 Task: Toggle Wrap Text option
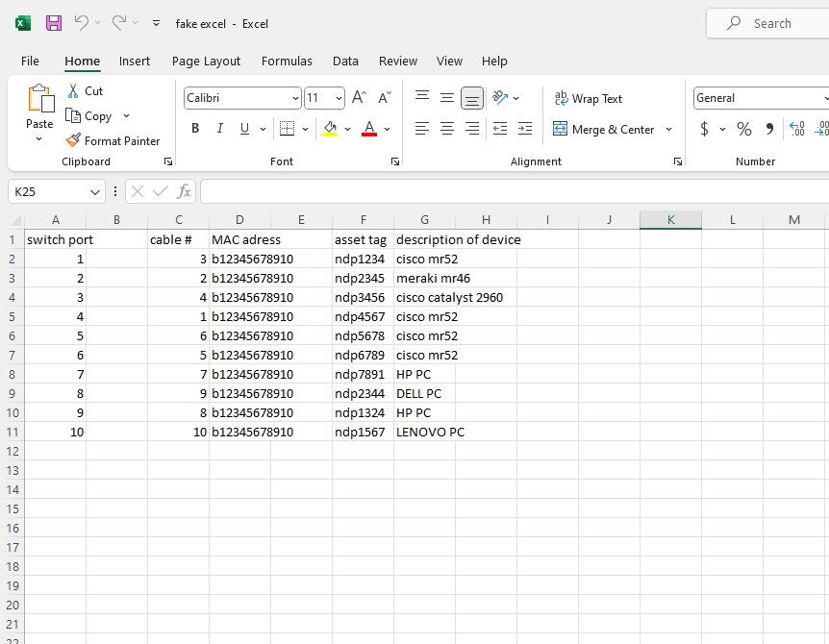tap(589, 98)
